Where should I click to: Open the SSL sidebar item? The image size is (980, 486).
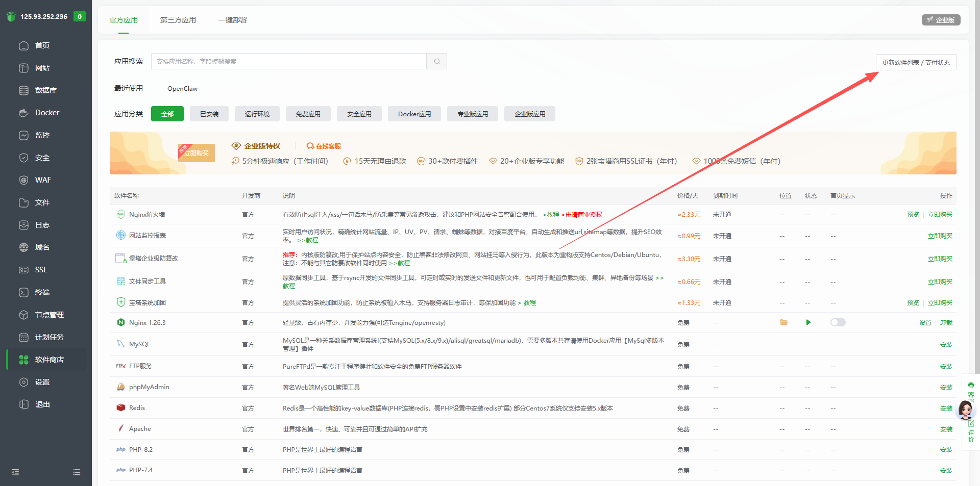[x=41, y=270]
